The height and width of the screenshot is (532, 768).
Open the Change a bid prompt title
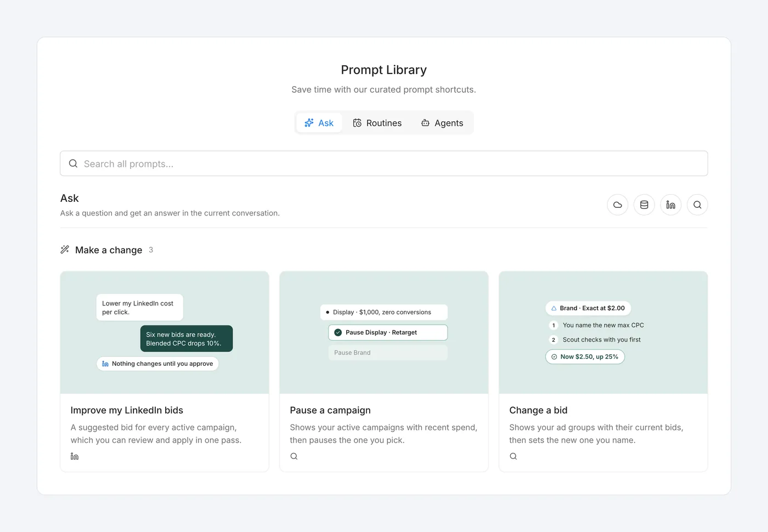(538, 410)
